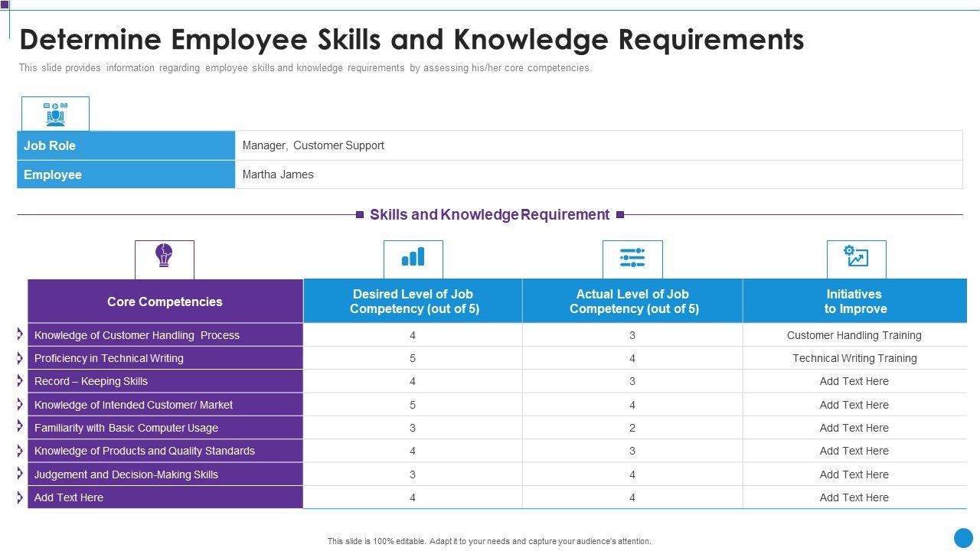Click the blue circle in the slide corner

point(963,537)
